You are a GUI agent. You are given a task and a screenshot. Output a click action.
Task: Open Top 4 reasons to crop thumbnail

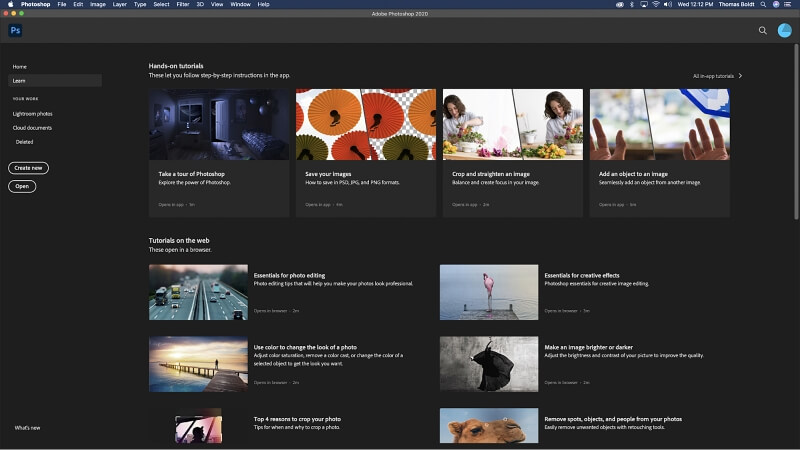point(198,426)
